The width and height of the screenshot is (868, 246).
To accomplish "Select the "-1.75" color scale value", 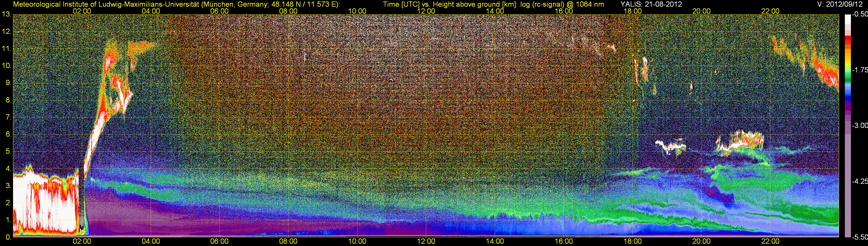I will 860,70.
